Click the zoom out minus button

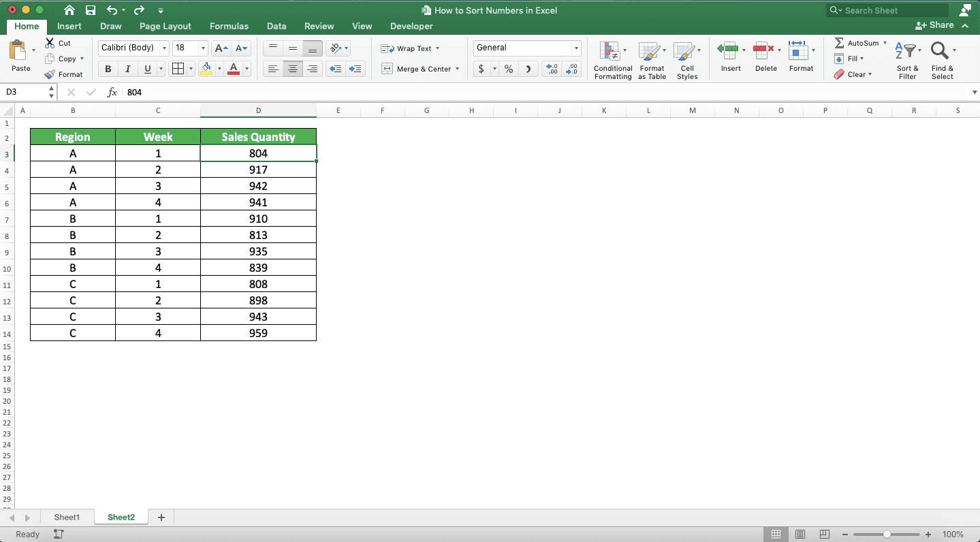[x=844, y=535]
